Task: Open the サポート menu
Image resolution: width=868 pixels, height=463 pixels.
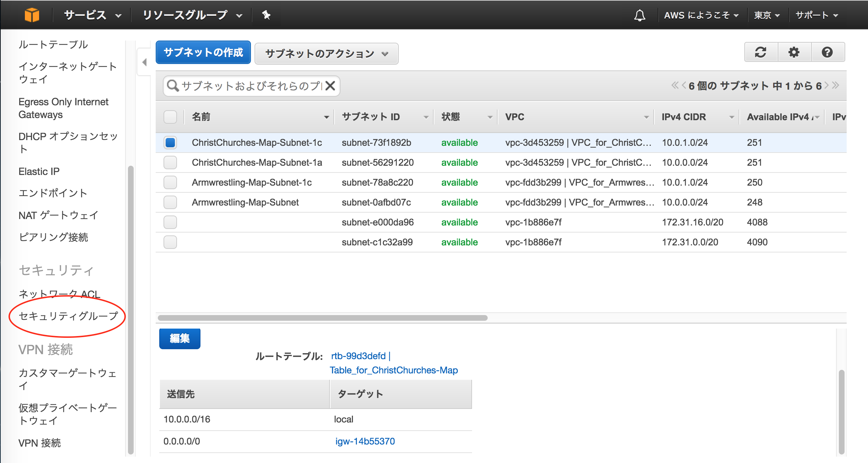Action: click(x=817, y=15)
